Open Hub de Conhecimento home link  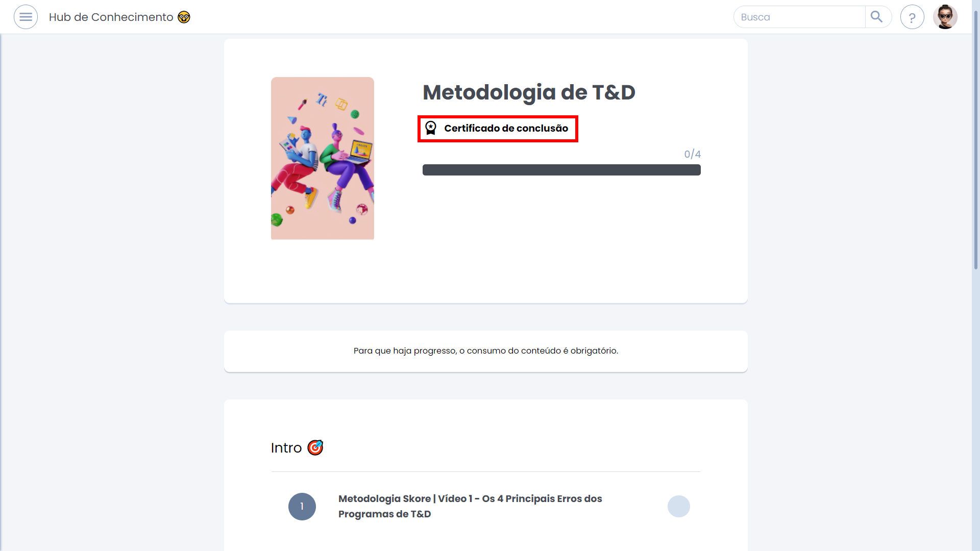tap(111, 17)
